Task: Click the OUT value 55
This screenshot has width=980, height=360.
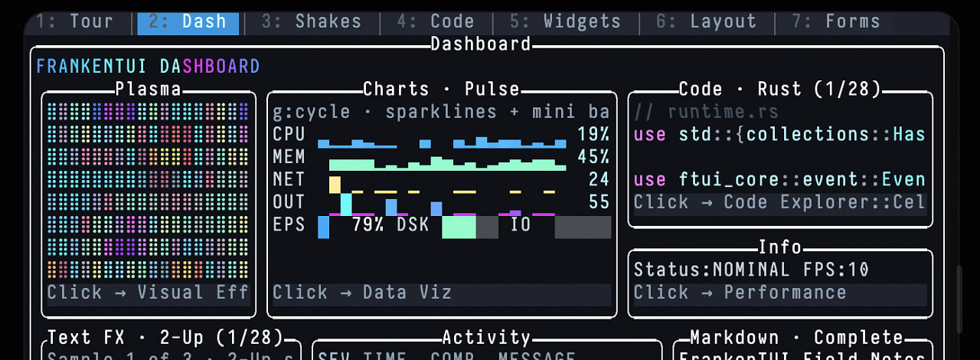Action: pos(599,202)
